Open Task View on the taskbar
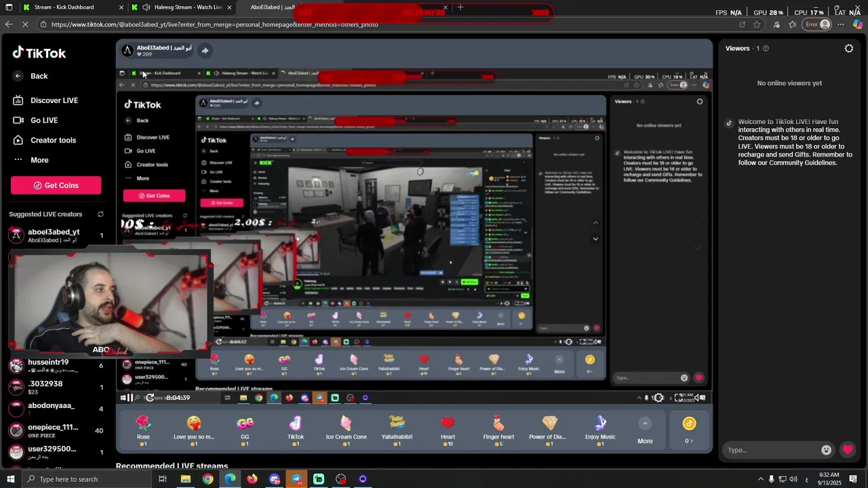Image resolution: width=868 pixels, height=488 pixels. tap(163, 479)
